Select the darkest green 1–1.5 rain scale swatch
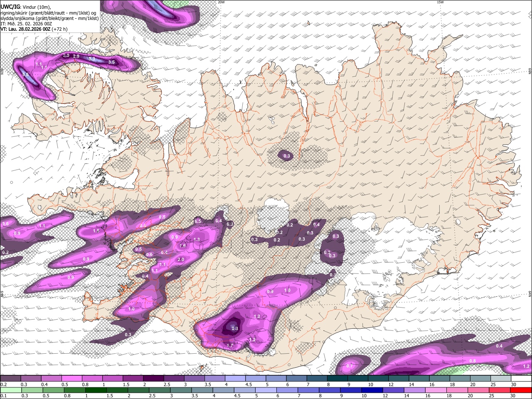This screenshot has height=399, width=532. click(96, 390)
